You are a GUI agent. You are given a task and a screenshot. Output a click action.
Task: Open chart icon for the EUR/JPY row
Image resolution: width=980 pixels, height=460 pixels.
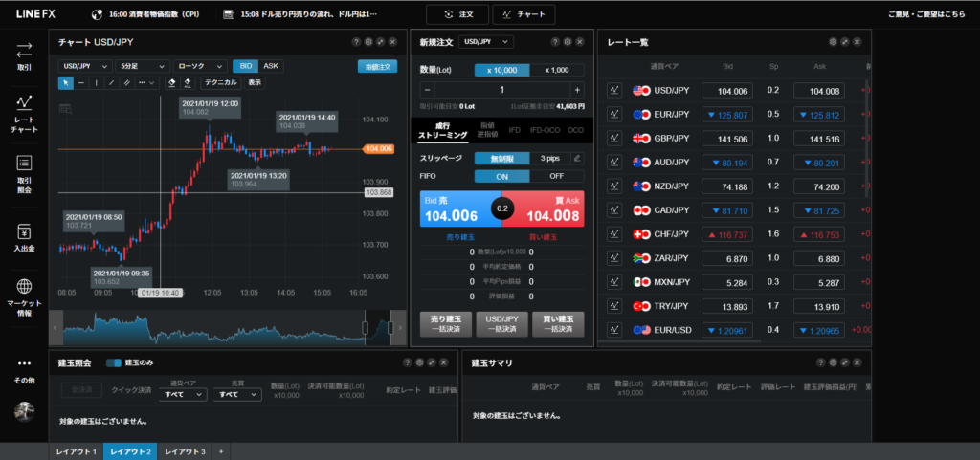(x=614, y=114)
